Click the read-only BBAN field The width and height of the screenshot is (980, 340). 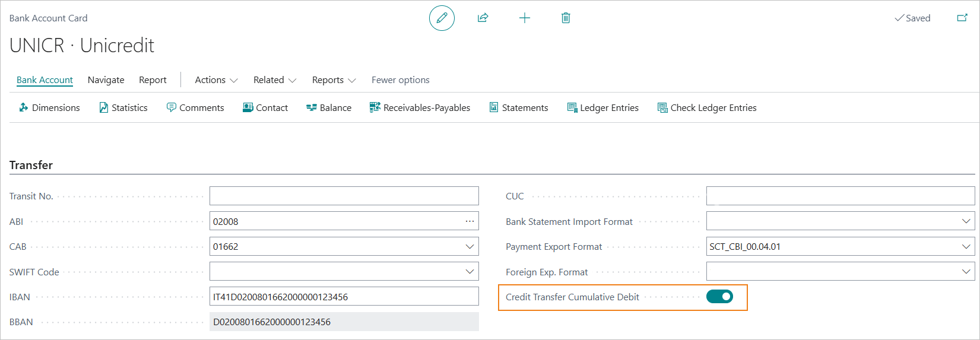click(344, 322)
